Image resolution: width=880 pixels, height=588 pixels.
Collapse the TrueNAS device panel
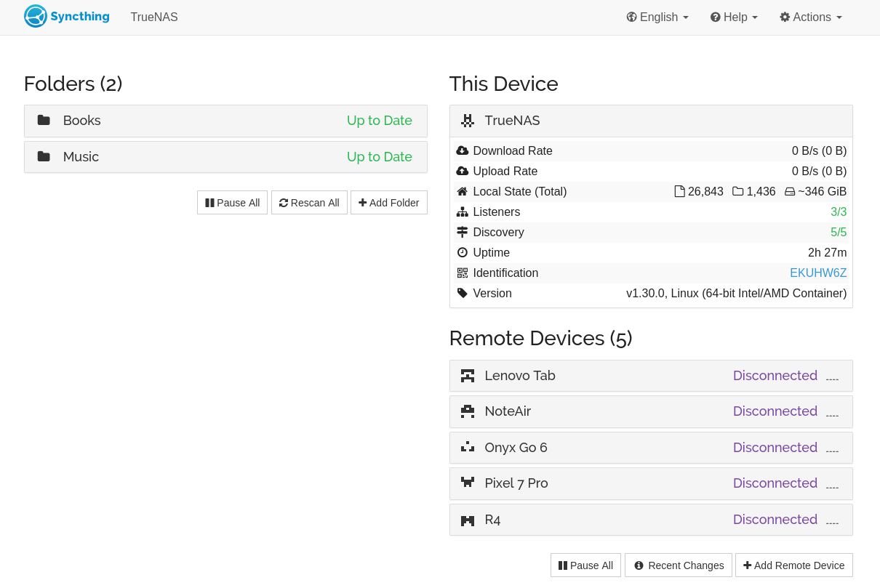point(651,121)
